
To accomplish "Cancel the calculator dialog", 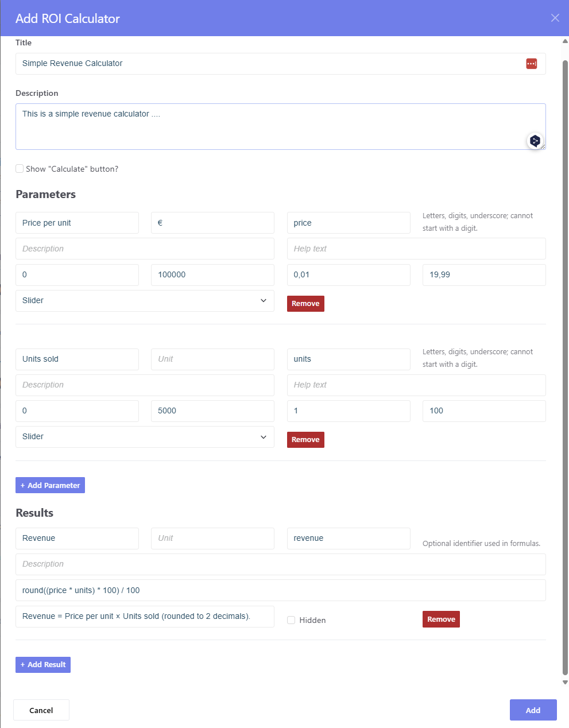I will (41, 710).
